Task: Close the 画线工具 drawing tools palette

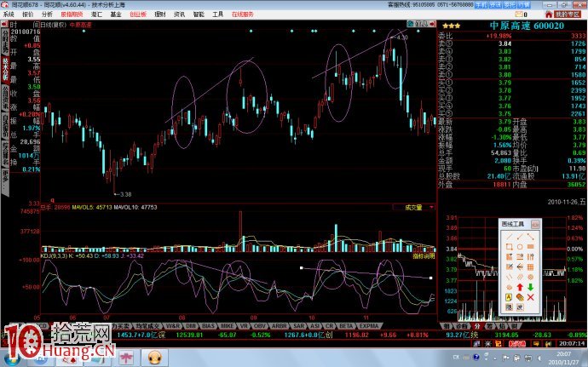Action: 537,223
